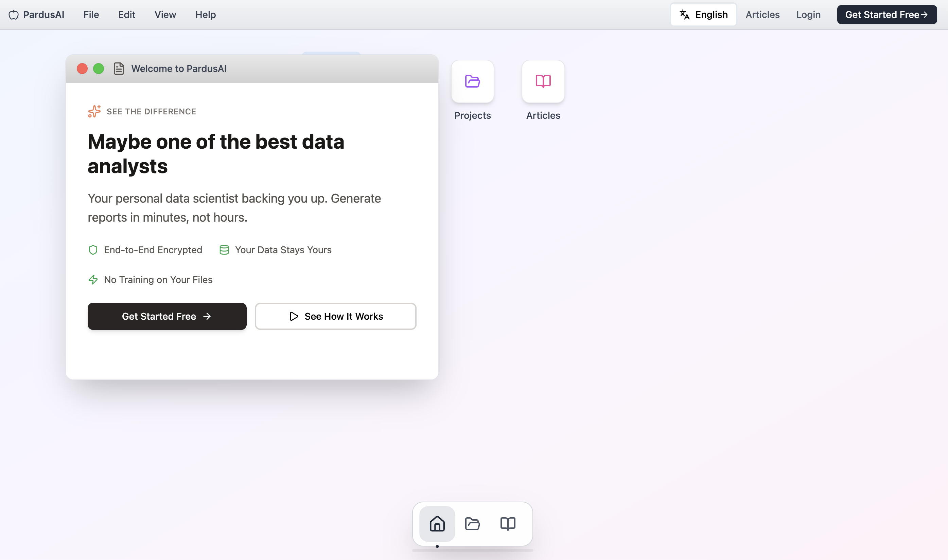This screenshot has width=948, height=560.
Task: Click the green shield encryption icon
Action: tap(93, 249)
